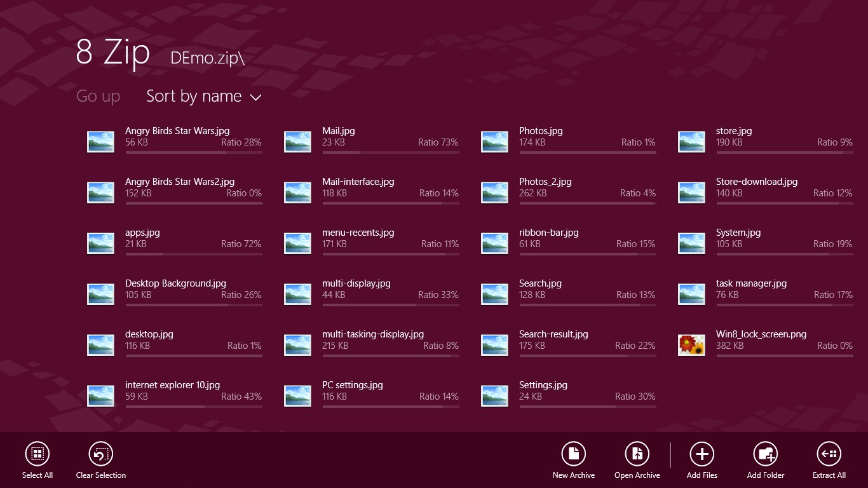This screenshot has height=488, width=868.
Task: Click the Select All icon
Action: point(37,454)
